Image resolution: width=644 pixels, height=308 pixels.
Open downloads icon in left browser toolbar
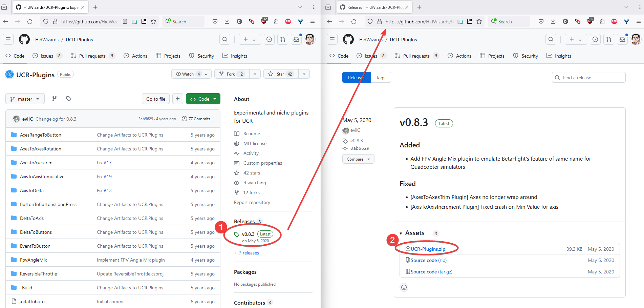point(227,21)
